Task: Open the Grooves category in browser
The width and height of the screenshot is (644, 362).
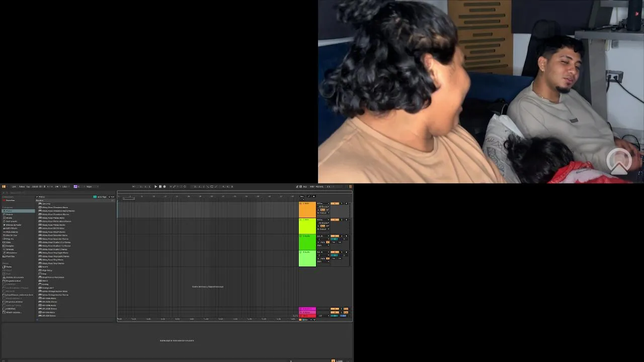Action: click(19, 249)
